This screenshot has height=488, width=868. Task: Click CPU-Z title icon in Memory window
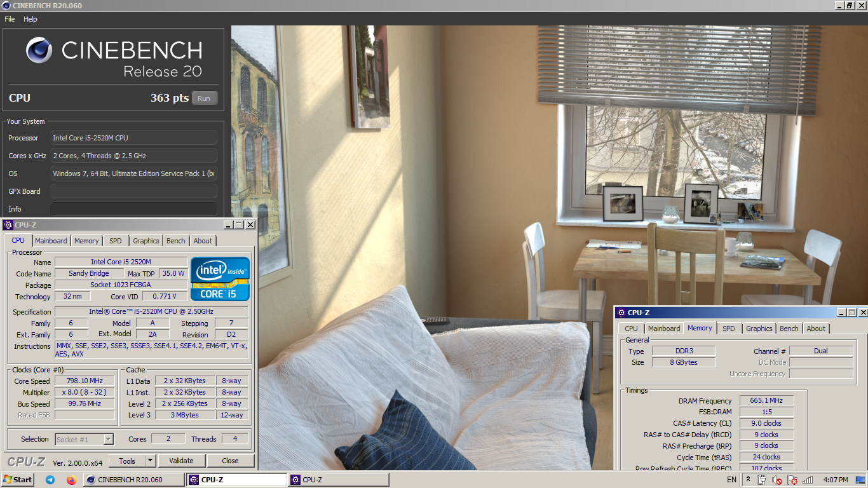(621, 313)
